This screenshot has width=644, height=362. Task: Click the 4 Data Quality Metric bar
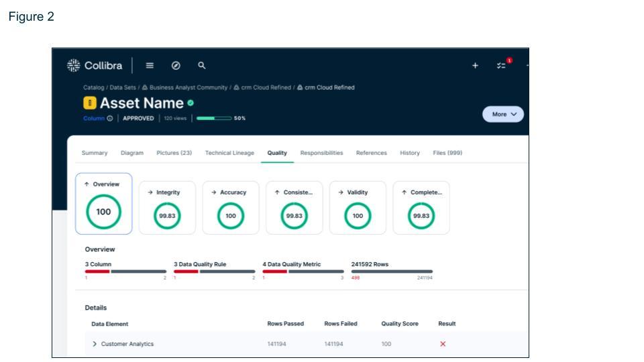pos(303,271)
